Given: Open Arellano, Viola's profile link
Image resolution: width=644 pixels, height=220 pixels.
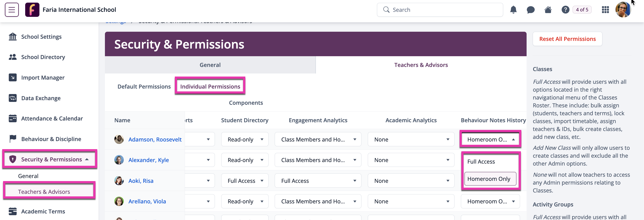Looking at the screenshot, I should [x=147, y=201].
